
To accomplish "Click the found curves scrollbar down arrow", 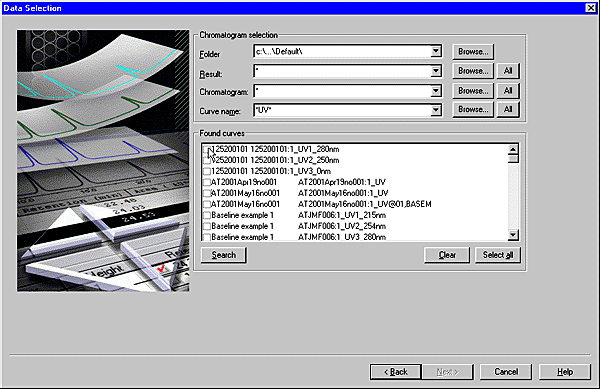I will point(513,234).
